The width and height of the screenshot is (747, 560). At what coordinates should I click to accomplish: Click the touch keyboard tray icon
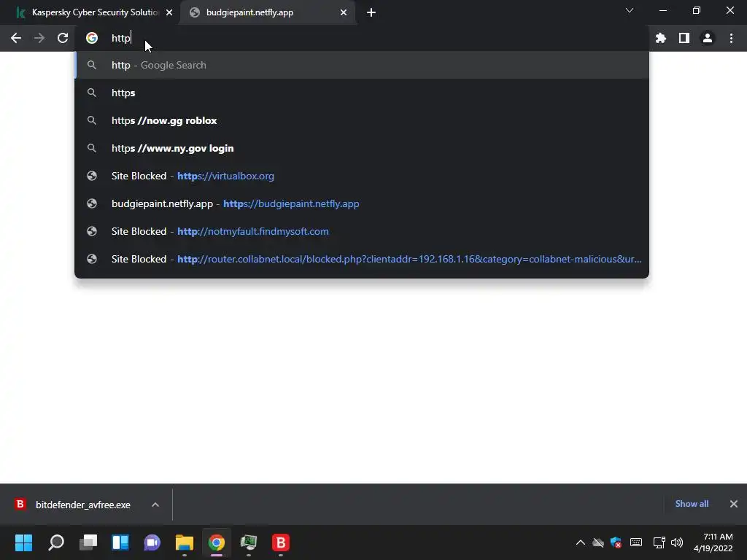coord(636,542)
